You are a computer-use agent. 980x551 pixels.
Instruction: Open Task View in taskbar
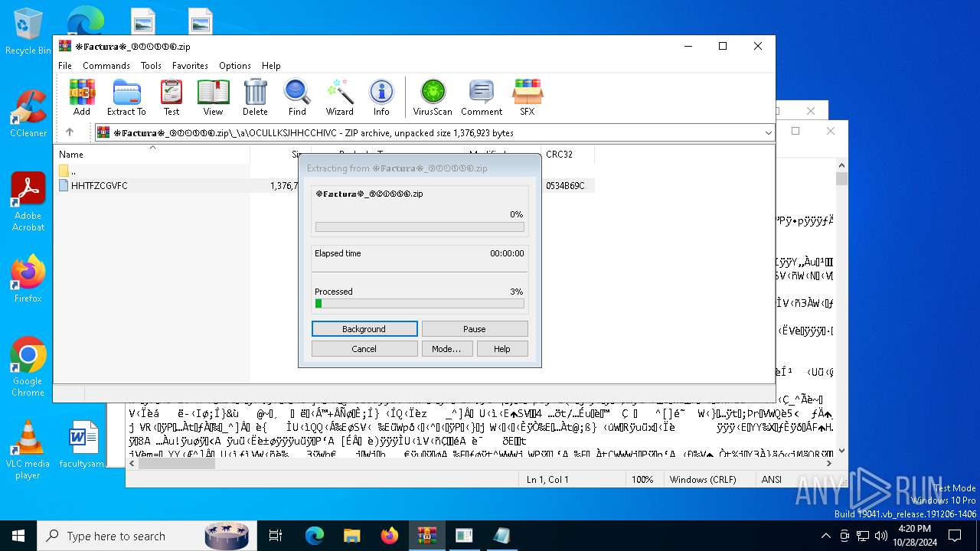click(x=276, y=536)
